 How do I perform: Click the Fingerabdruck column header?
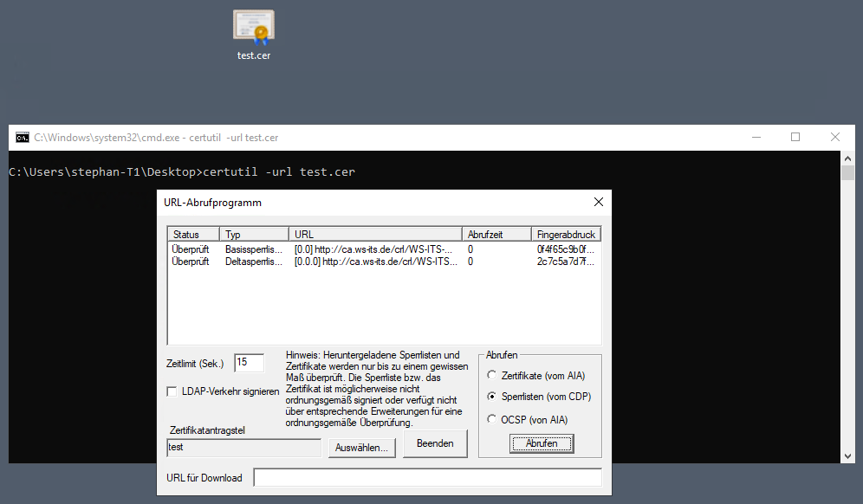coord(566,235)
